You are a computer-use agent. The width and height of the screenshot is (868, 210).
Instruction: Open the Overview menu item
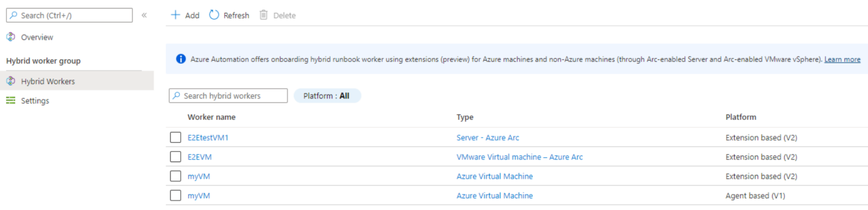coord(37,37)
